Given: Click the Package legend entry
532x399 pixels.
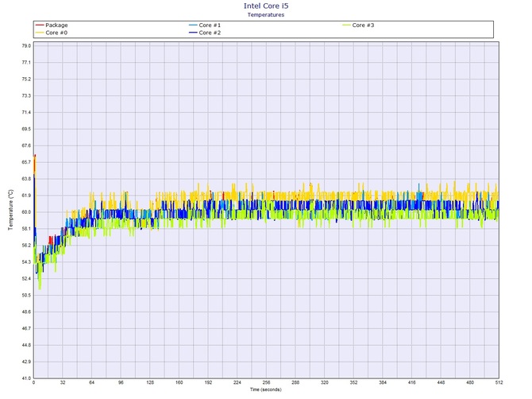Looking at the screenshot, I should [52, 25].
